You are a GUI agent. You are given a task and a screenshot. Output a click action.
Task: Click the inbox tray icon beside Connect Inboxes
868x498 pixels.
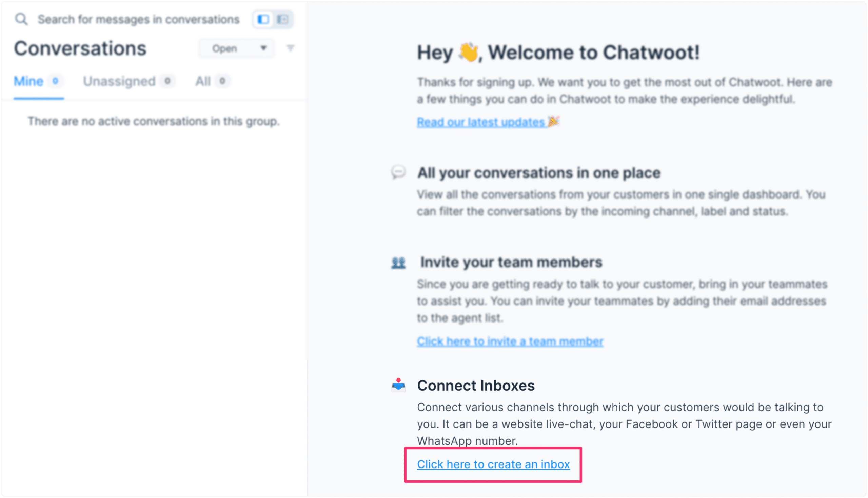click(x=398, y=385)
